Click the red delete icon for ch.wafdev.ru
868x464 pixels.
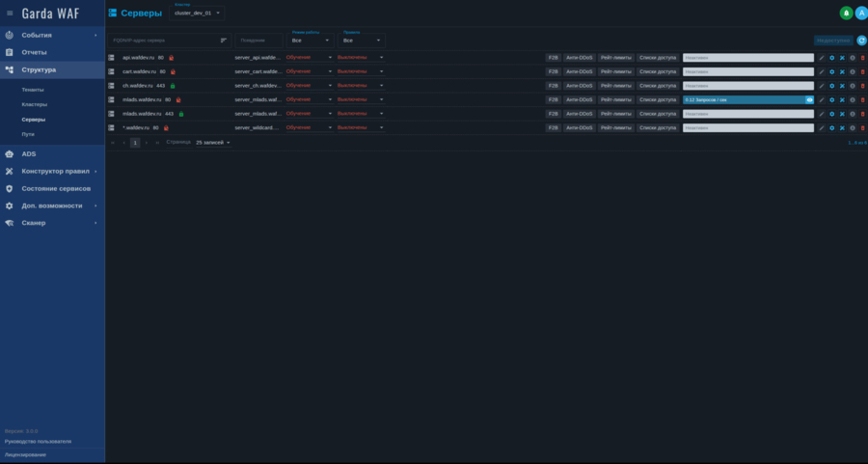tap(862, 86)
